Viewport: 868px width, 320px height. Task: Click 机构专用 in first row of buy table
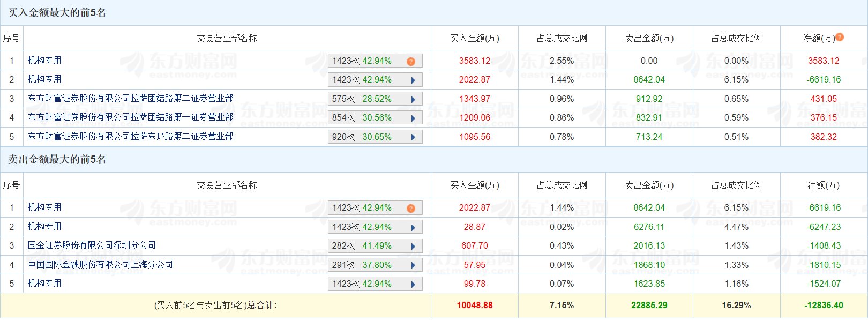coord(44,60)
